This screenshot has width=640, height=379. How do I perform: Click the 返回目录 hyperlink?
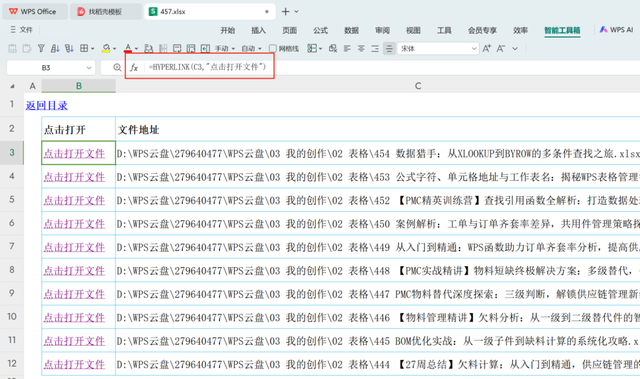[47, 106]
